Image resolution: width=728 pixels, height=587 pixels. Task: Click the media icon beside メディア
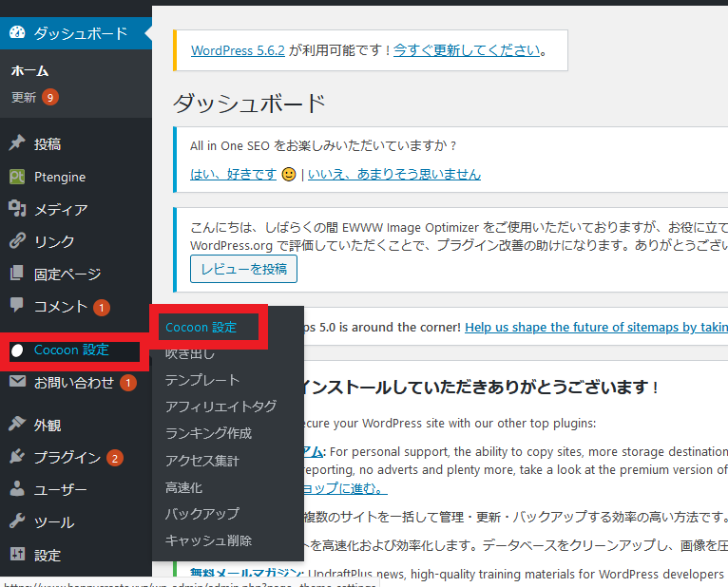tap(17, 208)
